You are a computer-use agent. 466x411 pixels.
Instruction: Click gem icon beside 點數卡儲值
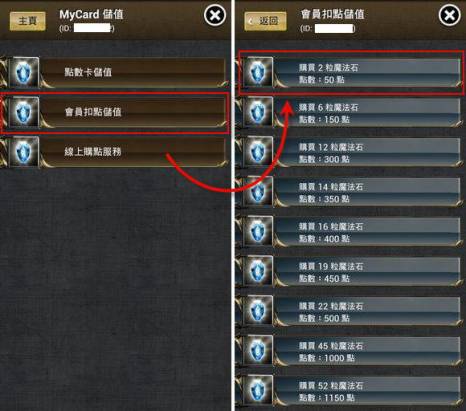pos(23,72)
